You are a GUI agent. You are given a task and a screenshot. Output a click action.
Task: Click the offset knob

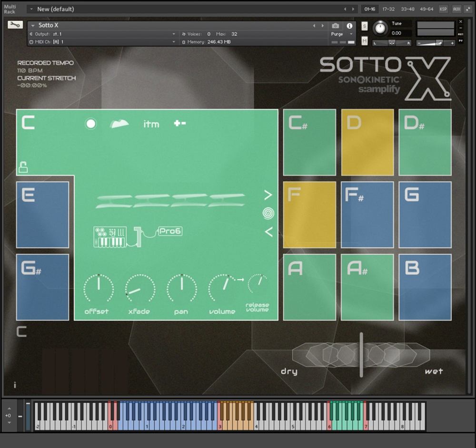(x=99, y=288)
